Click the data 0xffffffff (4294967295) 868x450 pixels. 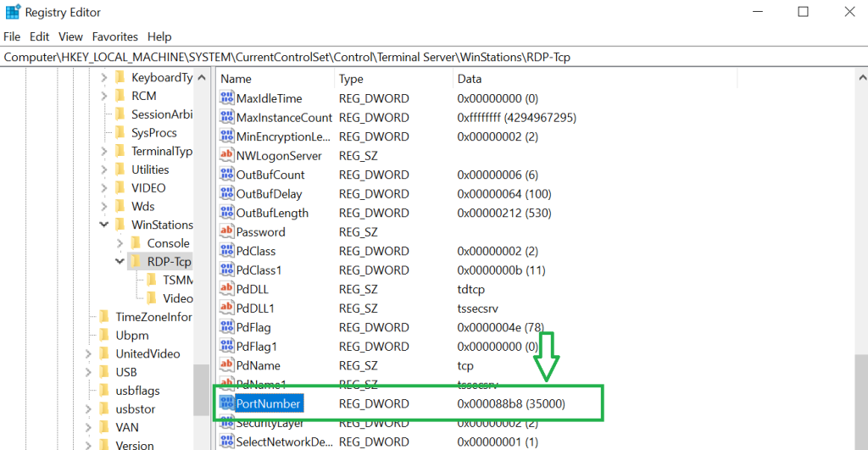click(516, 117)
